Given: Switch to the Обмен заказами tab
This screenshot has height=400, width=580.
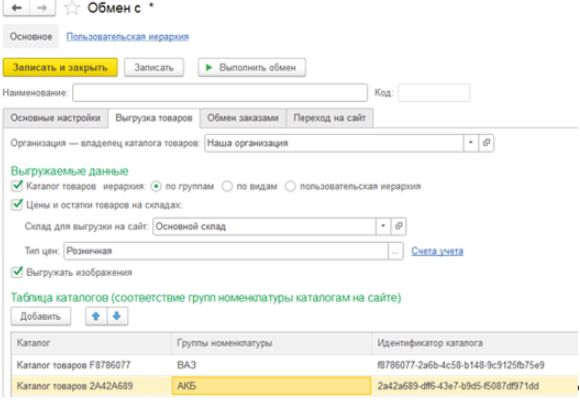Looking at the screenshot, I should (243, 118).
